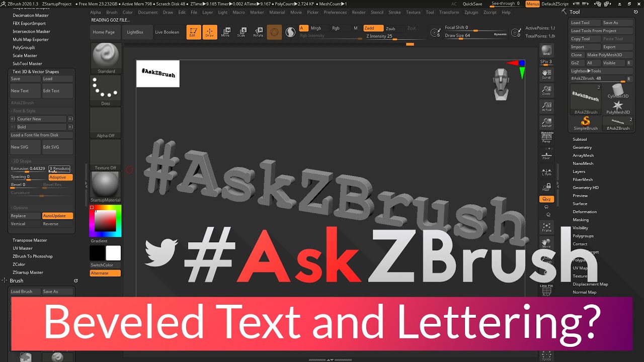Toggle the lock icon in right shelf
This screenshot has width=644, height=362.
click(x=546, y=188)
